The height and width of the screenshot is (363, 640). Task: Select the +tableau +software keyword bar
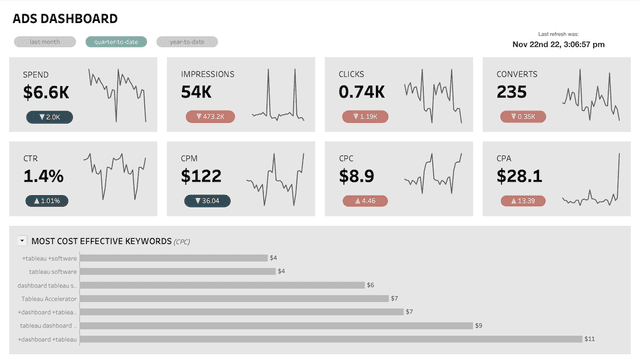174,258
